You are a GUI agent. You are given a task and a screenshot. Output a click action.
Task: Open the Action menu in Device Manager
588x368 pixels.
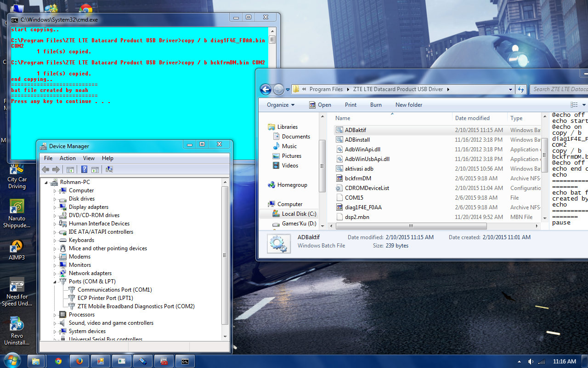[68, 158]
